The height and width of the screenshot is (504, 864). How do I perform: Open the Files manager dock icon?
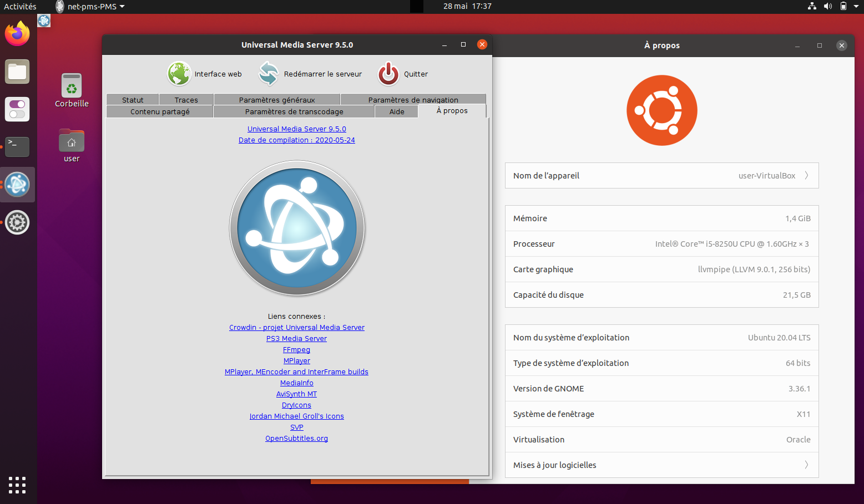[17, 72]
